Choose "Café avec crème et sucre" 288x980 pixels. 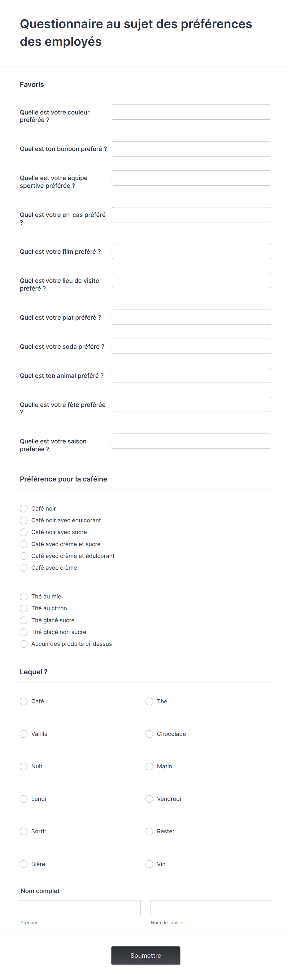point(24,544)
